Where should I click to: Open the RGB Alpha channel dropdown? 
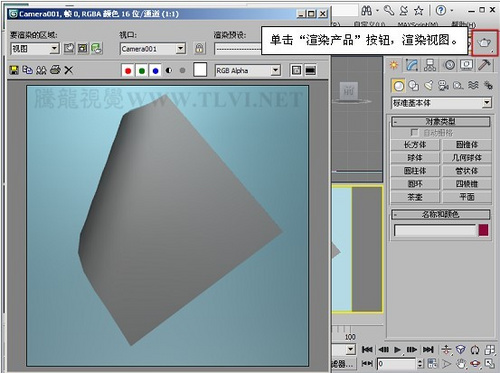[248, 71]
